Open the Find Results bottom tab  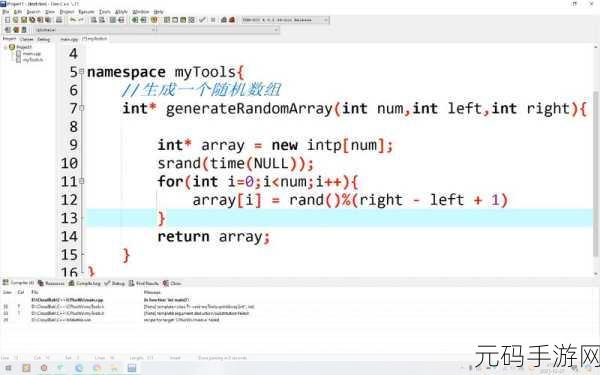click(x=143, y=283)
